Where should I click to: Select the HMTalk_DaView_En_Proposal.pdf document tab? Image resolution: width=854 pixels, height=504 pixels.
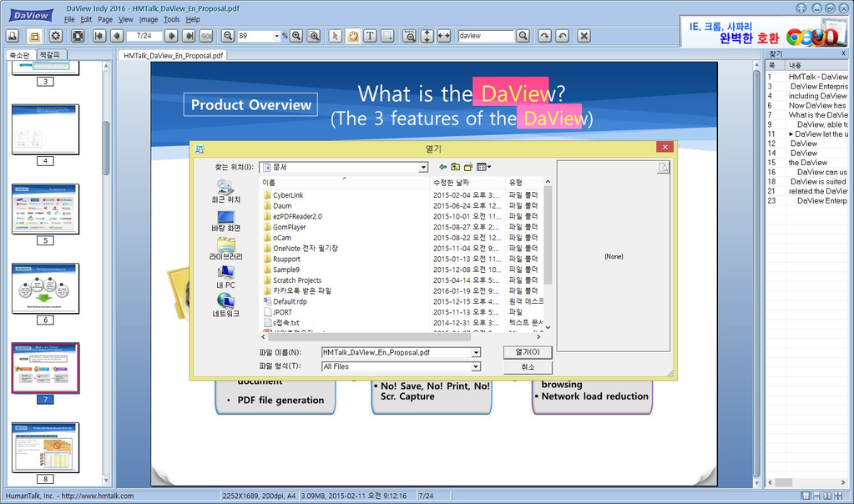(x=173, y=56)
